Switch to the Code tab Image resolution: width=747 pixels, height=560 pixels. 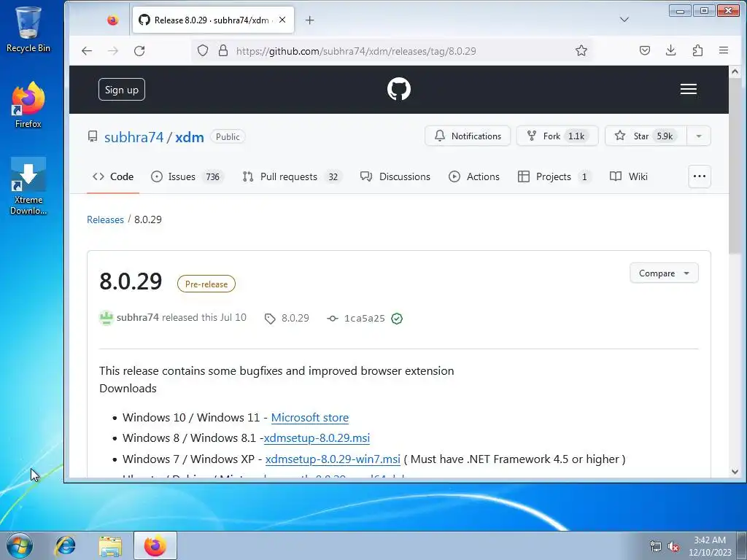click(113, 176)
